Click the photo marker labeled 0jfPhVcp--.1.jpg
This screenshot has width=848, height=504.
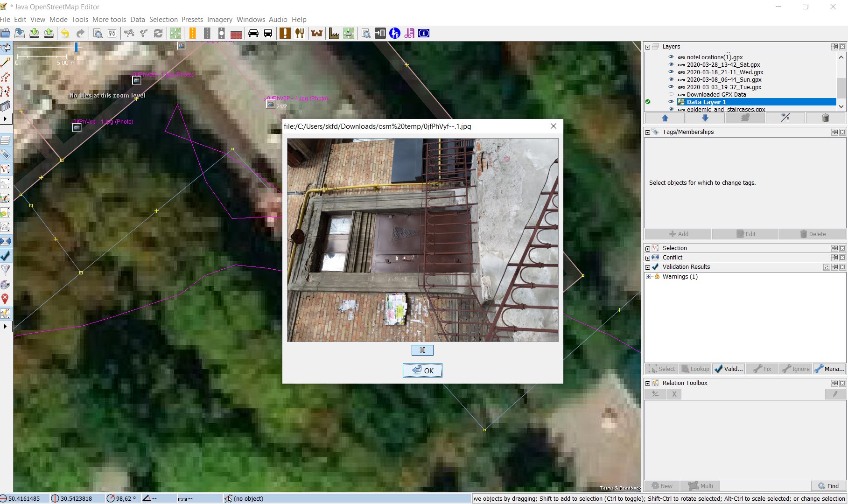tap(77, 127)
